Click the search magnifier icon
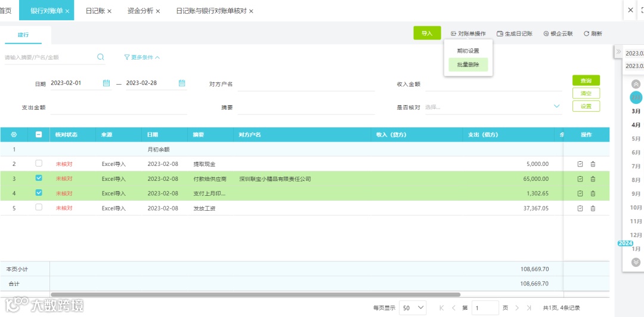The height and width of the screenshot is (317, 644). click(x=100, y=57)
